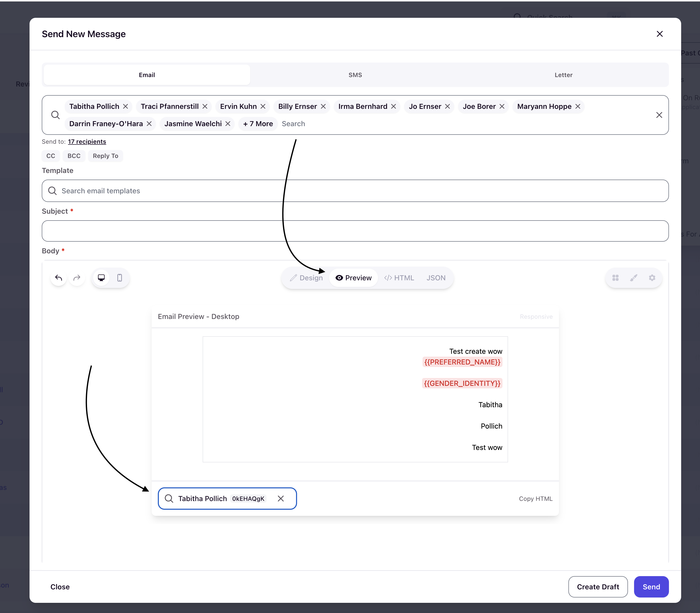
Task: Remove Tabitha Pollich recipient chip
Action: coord(126,106)
